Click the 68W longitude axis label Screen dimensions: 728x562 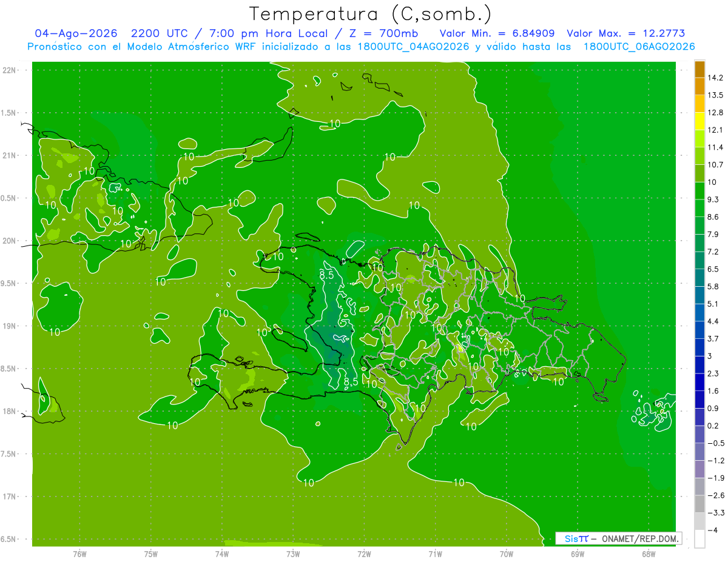tap(649, 554)
